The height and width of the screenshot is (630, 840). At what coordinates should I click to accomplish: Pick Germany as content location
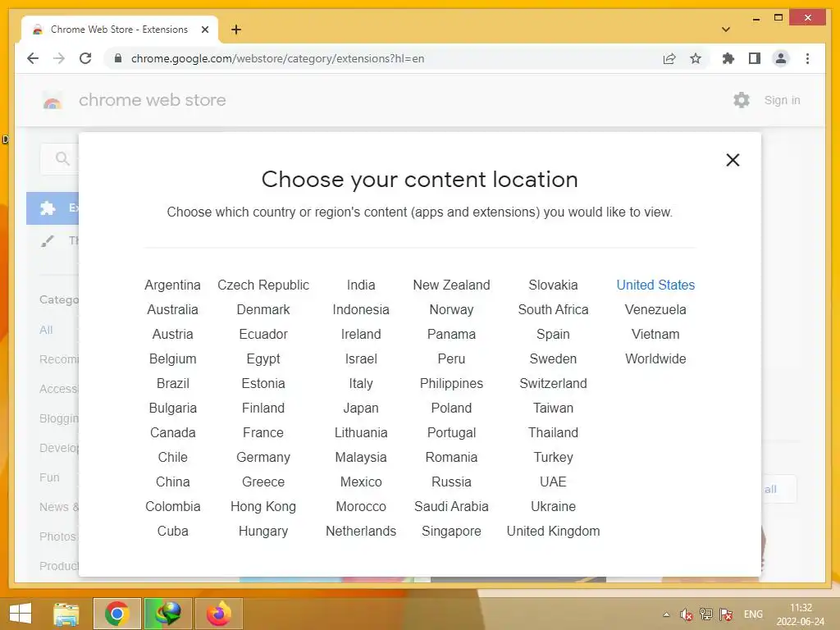pyautogui.click(x=263, y=458)
